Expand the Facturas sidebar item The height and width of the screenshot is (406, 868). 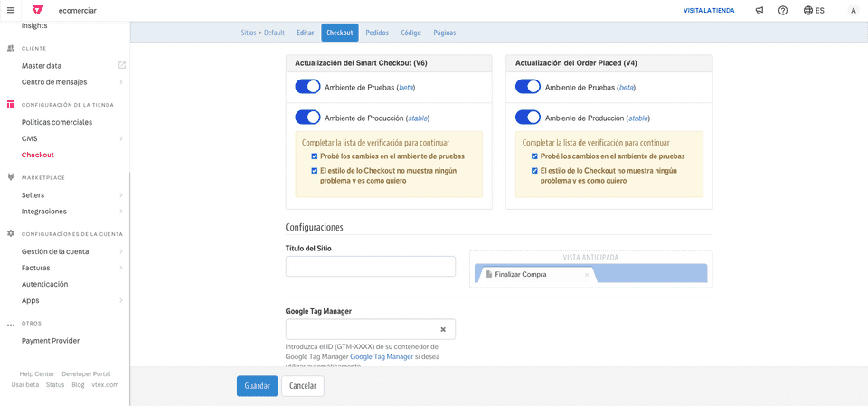[121, 268]
